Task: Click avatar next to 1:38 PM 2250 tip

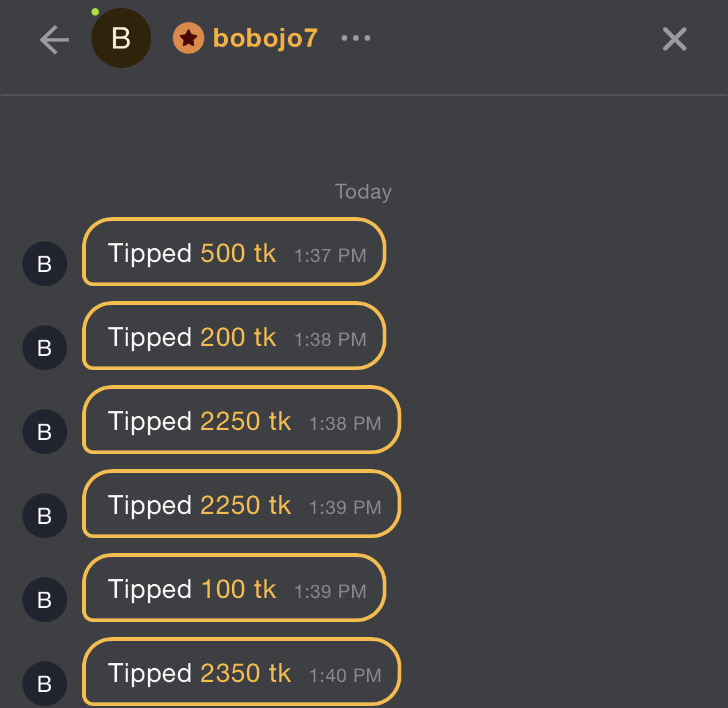Action: click(45, 432)
